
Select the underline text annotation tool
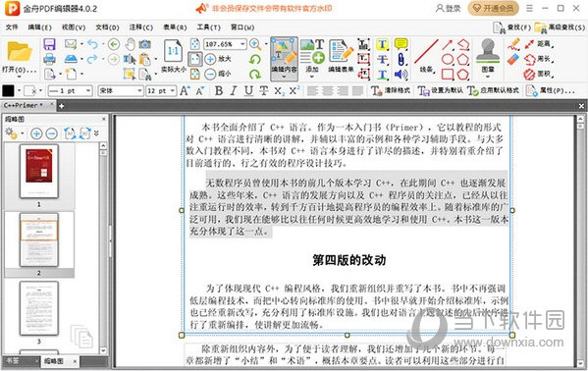(x=382, y=74)
